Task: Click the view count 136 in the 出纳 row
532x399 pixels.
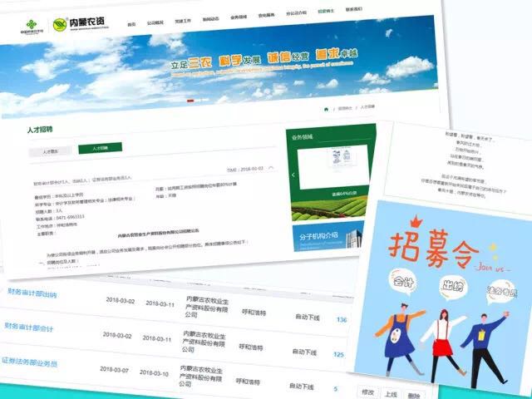Action: point(342,319)
